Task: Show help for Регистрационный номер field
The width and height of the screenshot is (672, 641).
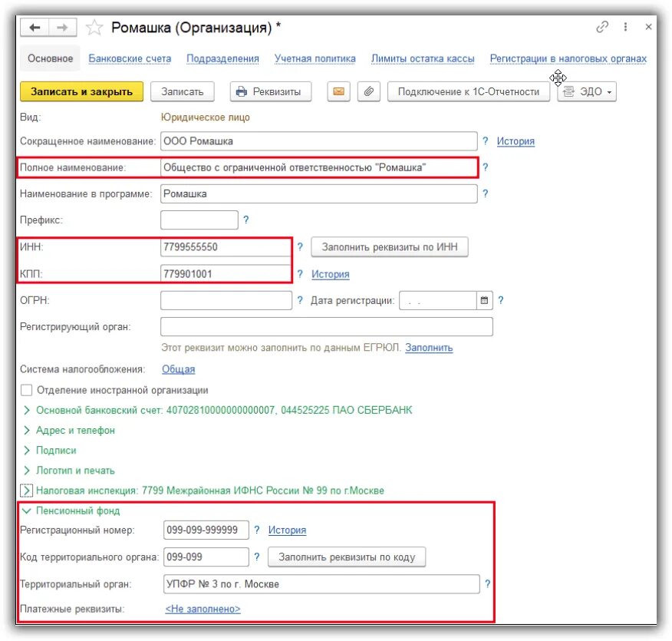Action: click(257, 530)
